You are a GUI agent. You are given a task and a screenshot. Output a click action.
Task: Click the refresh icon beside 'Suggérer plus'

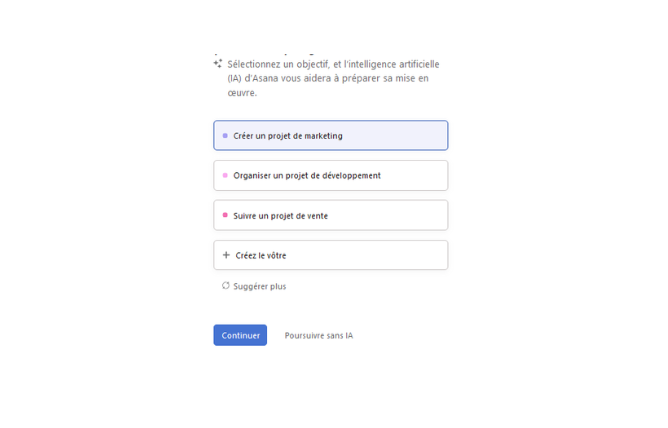[x=226, y=286]
